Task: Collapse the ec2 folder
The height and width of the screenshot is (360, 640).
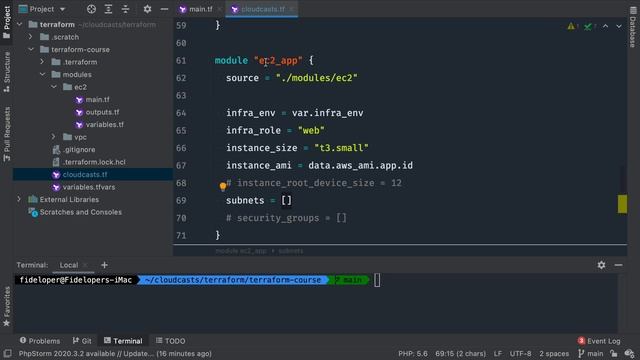Action: pyautogui.click(x=54, y=87)
